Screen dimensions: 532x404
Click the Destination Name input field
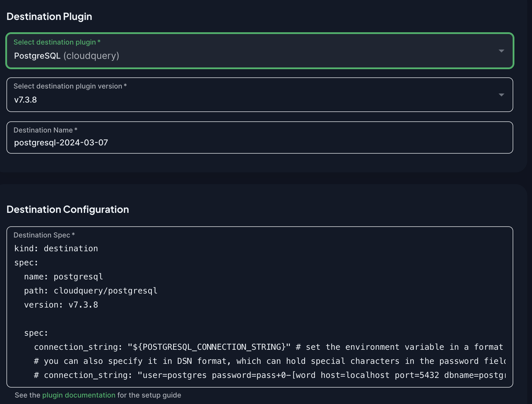[260, 138]
